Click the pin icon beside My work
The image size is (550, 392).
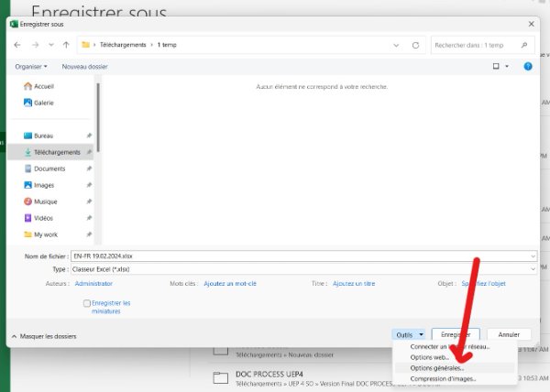click(89, 234)
